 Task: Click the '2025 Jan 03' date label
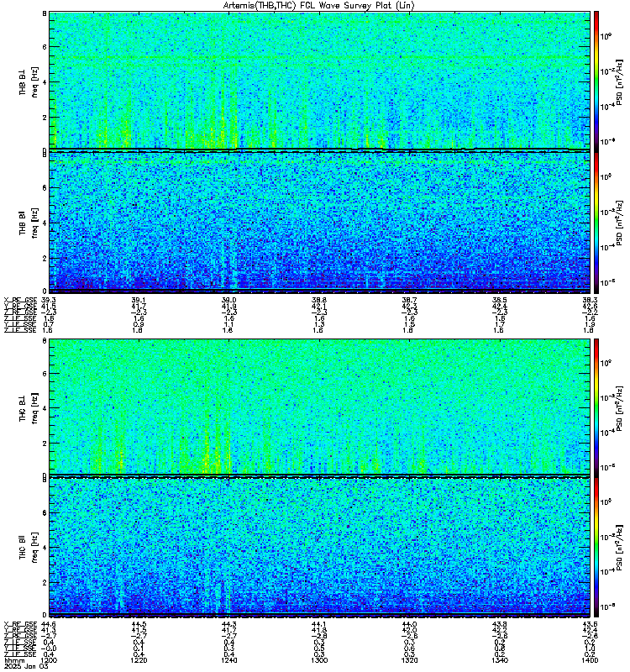(26, 666)
